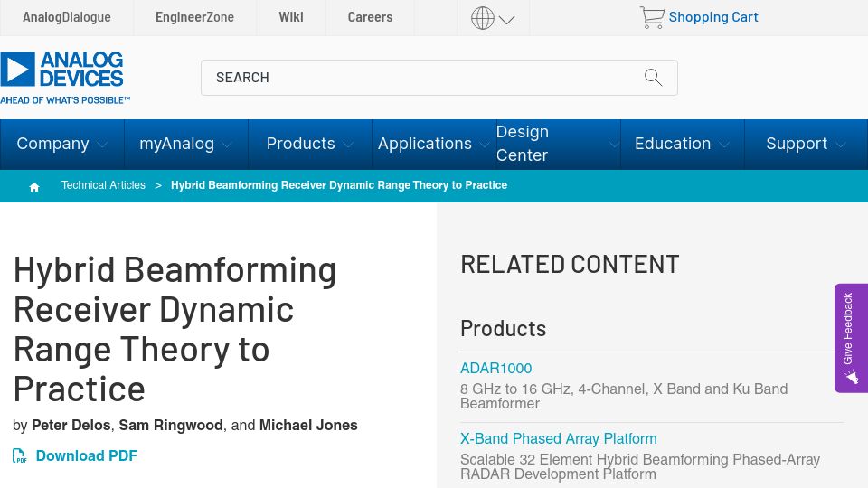Open the Shopping Cart link
The image size is (868, 488).
click(x=713, y=17)
